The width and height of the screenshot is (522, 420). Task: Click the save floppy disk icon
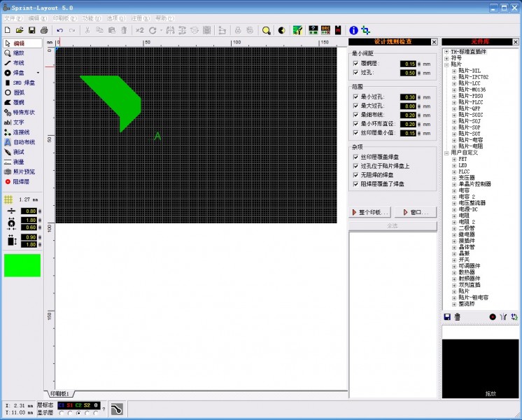(31, 30)
